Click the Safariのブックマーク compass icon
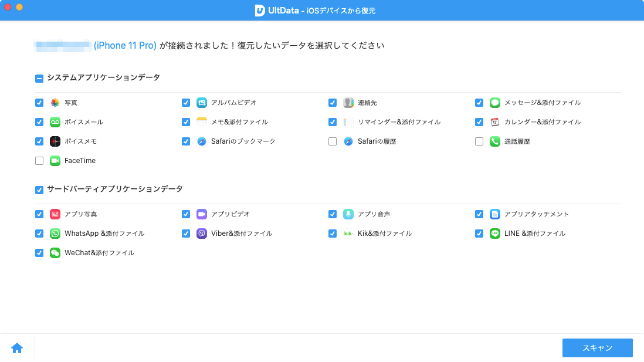This screenshot has width=644, height=362. point(202,141)
